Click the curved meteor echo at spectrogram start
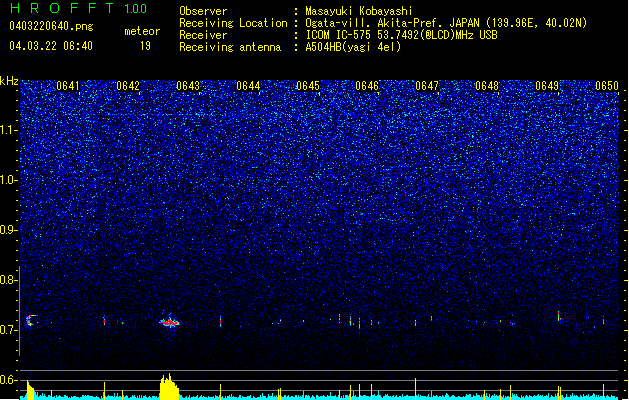 [30, 320]
